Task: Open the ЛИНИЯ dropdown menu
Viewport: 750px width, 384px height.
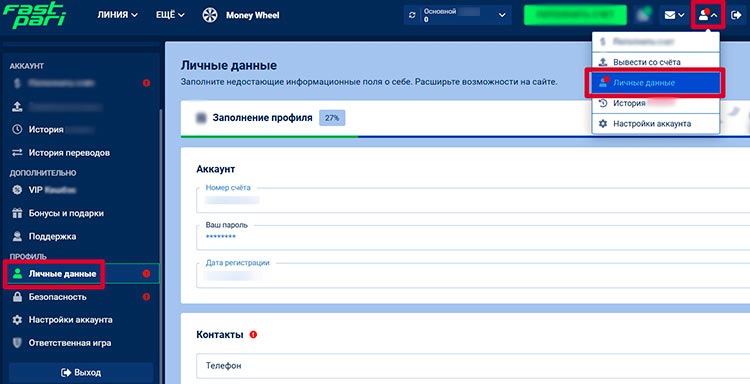Action: [x=118, y=15]
